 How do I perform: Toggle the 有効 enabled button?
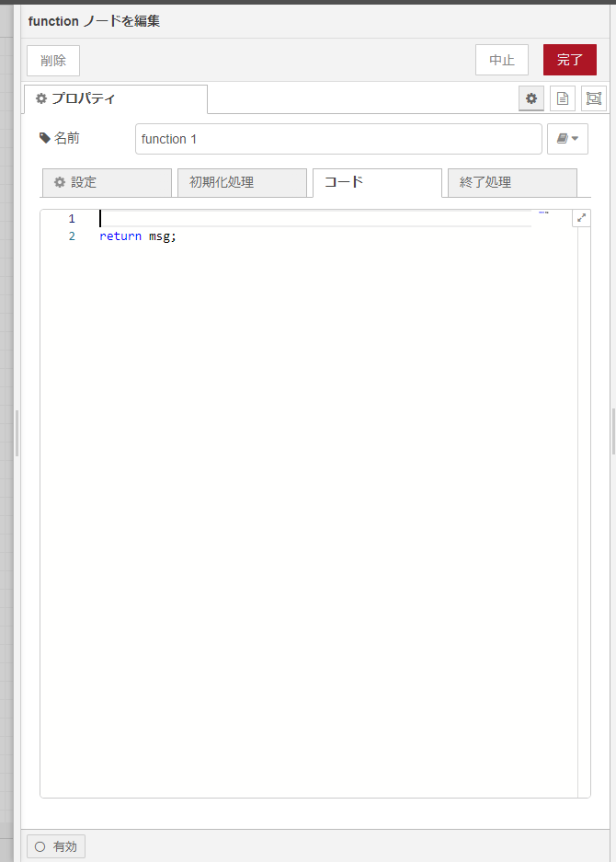56,846
